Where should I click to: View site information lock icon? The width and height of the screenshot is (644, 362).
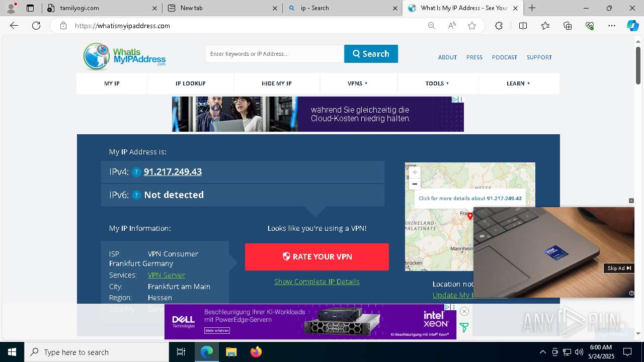point(63,26)
